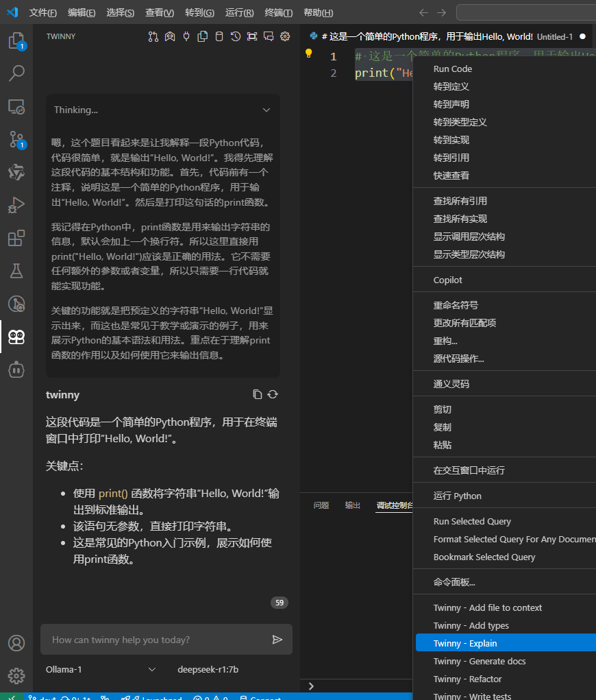Image resolution: width=596 pixels, height=700 pixels.
Task: Open the Ollama-1 provider dropdown
Action: click(x=101, y=669)
